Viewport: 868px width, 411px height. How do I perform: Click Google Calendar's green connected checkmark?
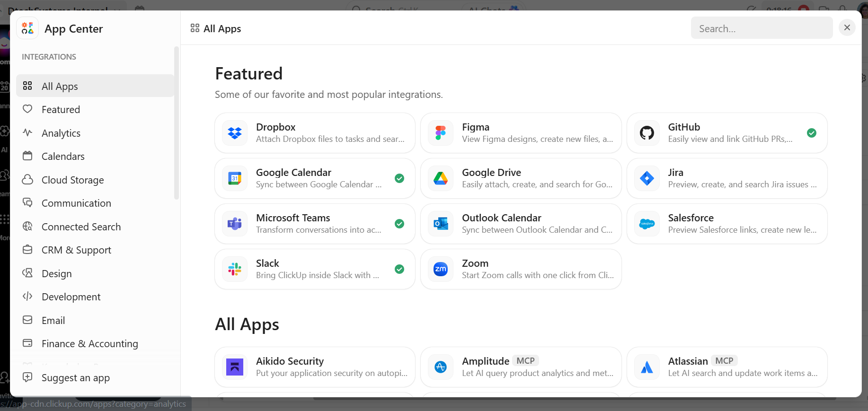point(399,178)
